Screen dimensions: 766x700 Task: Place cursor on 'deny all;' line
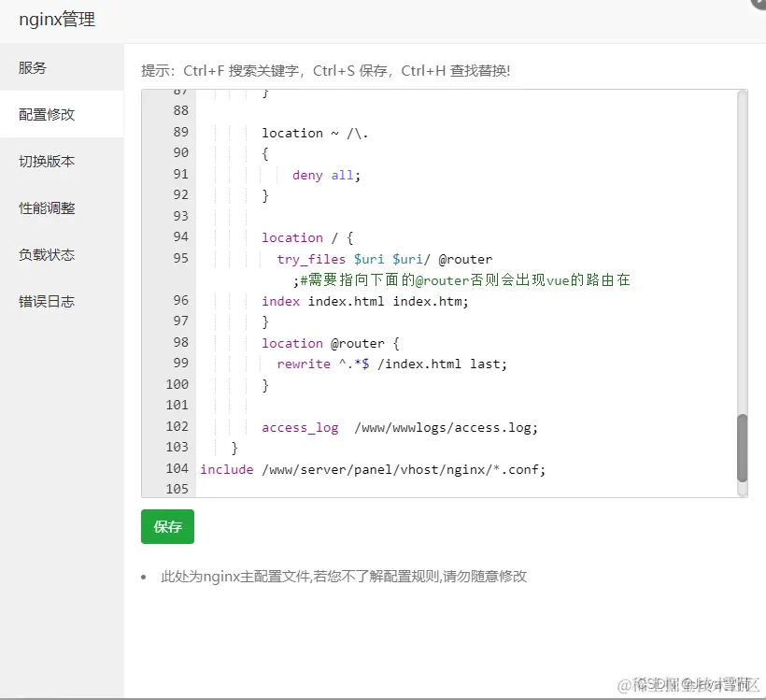tap(326, 175)
